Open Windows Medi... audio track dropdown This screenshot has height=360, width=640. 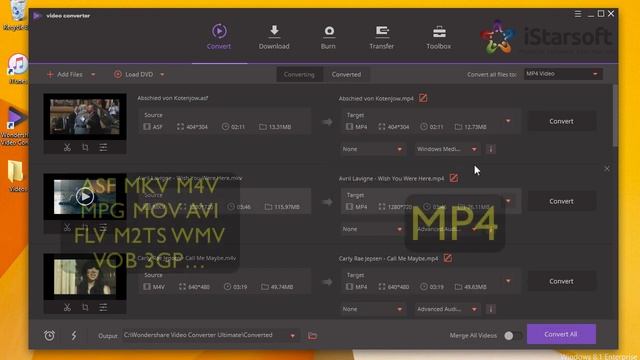[x=447, y=149]
